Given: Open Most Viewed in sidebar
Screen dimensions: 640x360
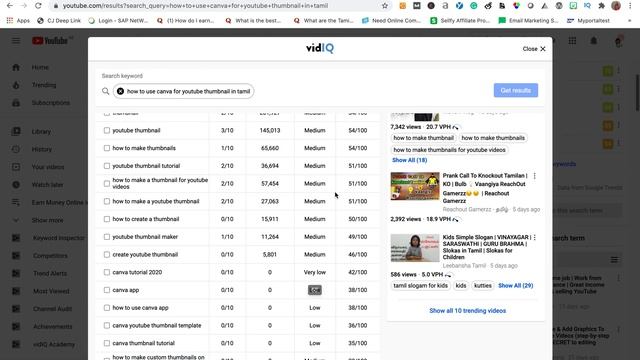Looking at the screenshot, I should [x=51, y=291].
